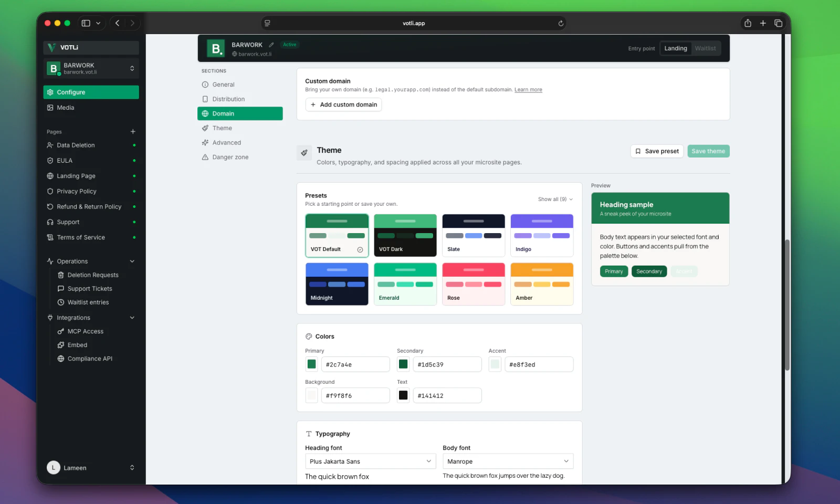The height and width of the screenshot is (504, 840).
Task: Open the Terms of Service page
Action: [x=91, y=237]
